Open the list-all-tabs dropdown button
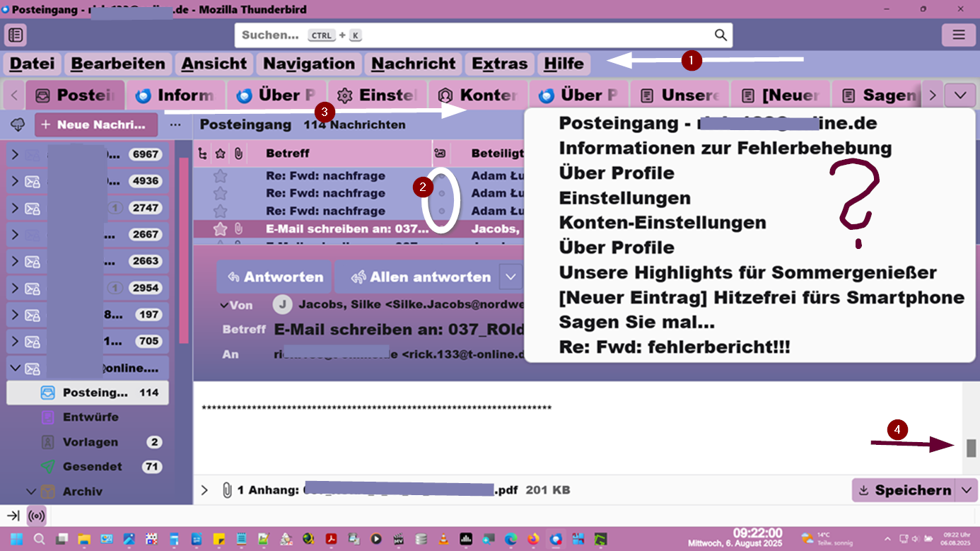This screenshot has width=980, height=551. click(x=959, y=95)
